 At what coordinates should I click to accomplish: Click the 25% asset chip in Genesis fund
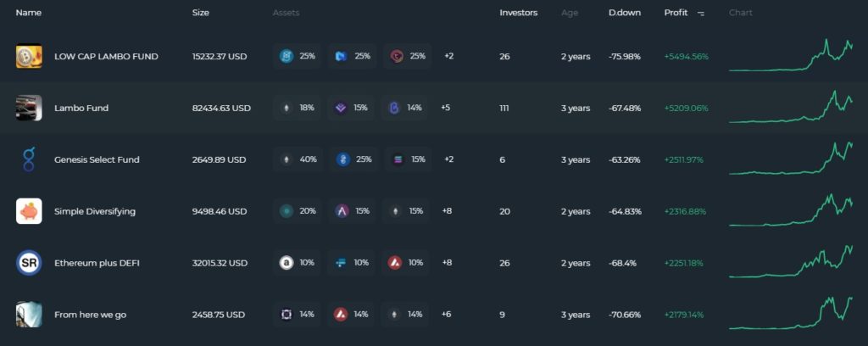coord(353,159)
